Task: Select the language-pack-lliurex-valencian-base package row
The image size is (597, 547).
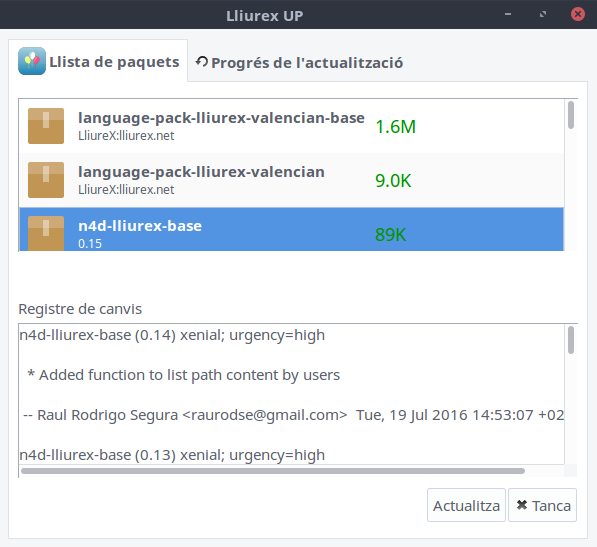Action: 292,126
